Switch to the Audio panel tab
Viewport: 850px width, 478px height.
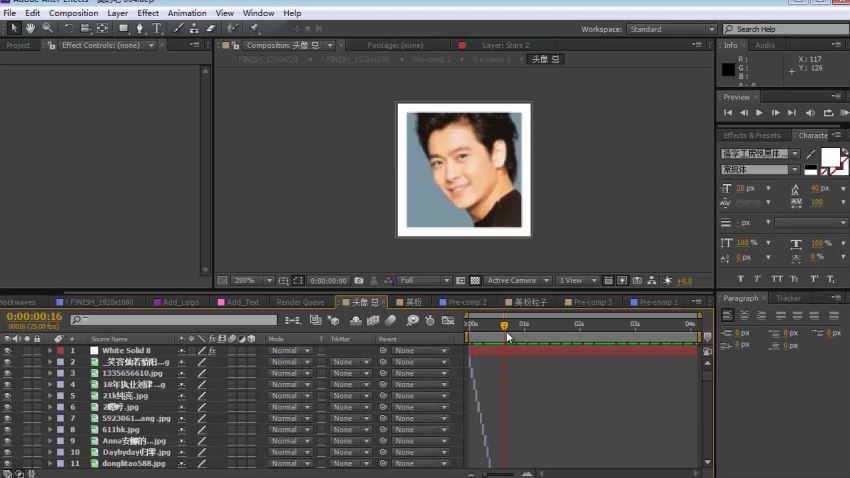click(x=765, y=46)
